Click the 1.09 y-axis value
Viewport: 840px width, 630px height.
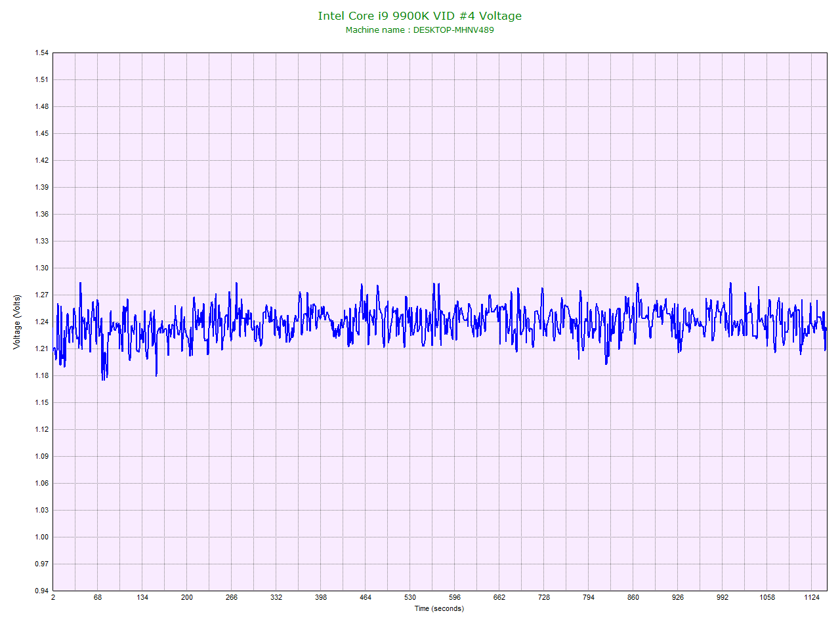(42, 457)
